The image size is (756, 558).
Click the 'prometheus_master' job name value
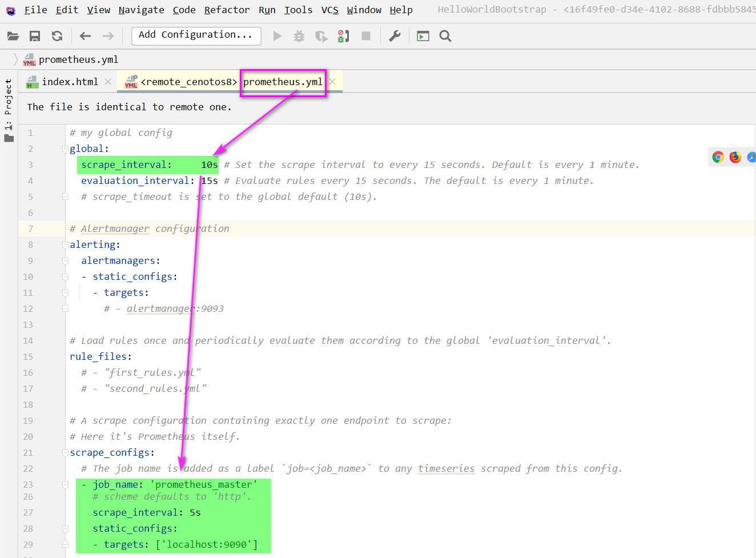tap(204, 485)
